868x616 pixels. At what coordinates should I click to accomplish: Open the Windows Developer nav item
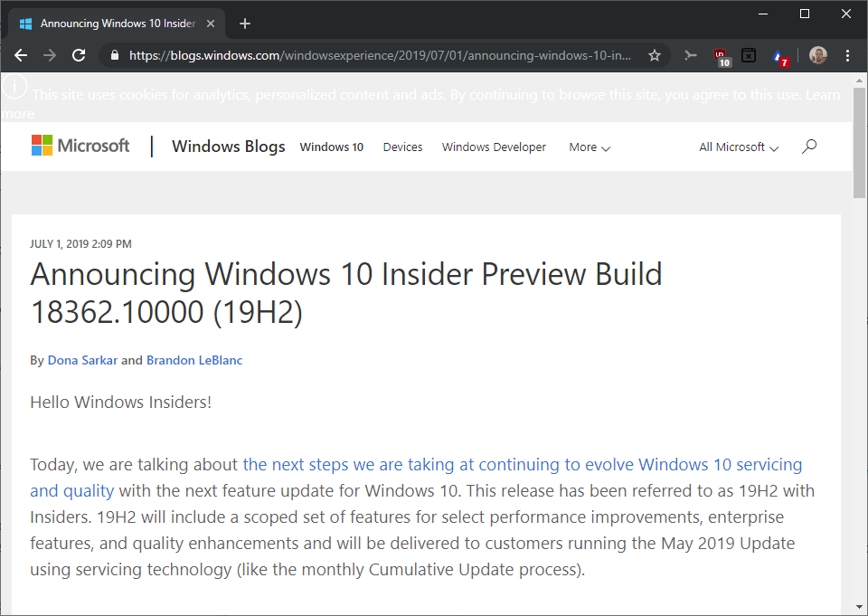click(494, 147)
